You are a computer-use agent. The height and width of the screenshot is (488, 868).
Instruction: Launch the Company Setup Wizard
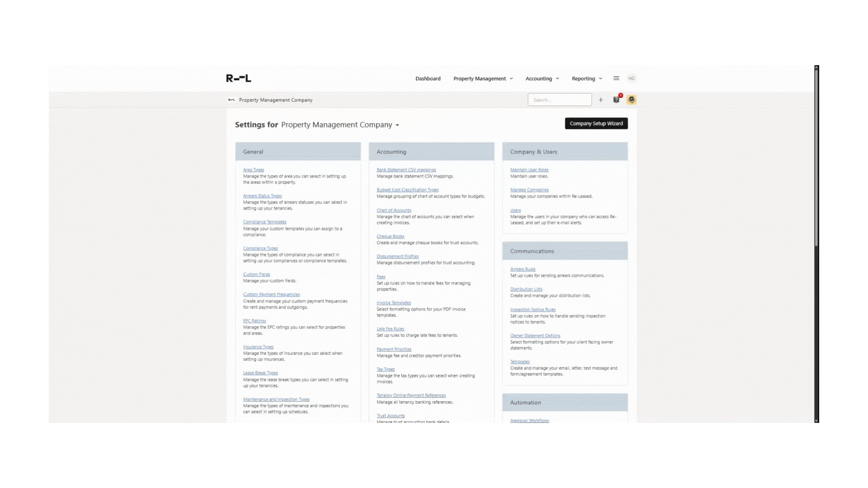pos(596,123)
